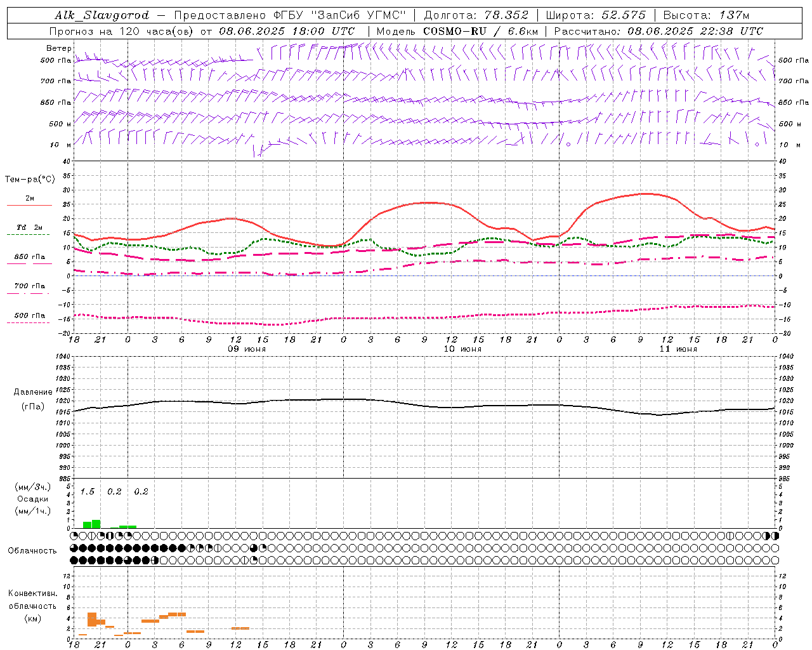Click the Конвективн. convective cloud label
Image resolution: width=812 pixels, height=650 pixels.
(32, 594)
